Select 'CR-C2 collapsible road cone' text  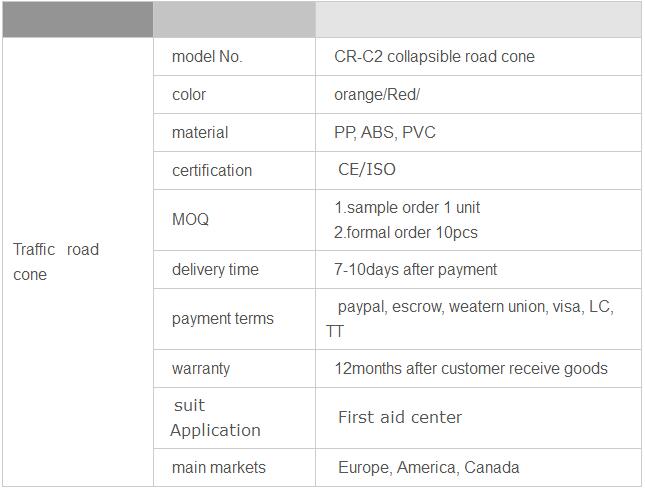pos(434,57)
